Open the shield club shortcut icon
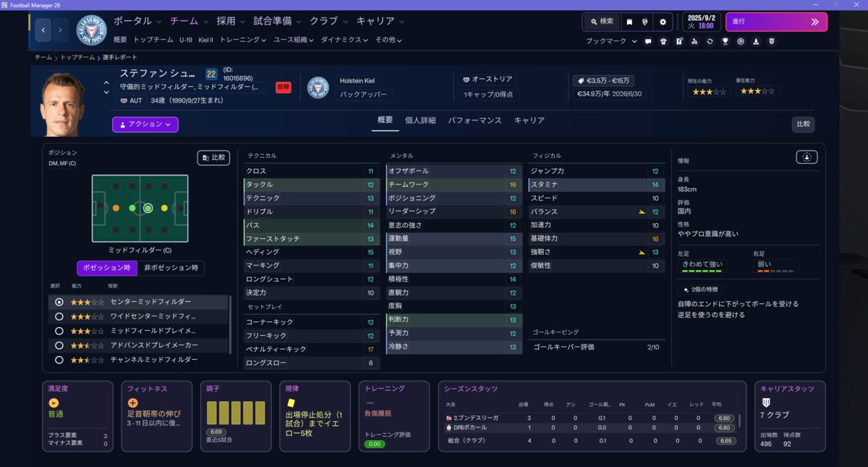The image size is (868, 467). (772, 41)
